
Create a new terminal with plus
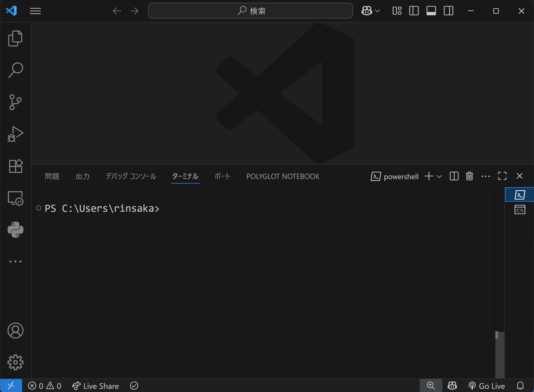point(429,176)
